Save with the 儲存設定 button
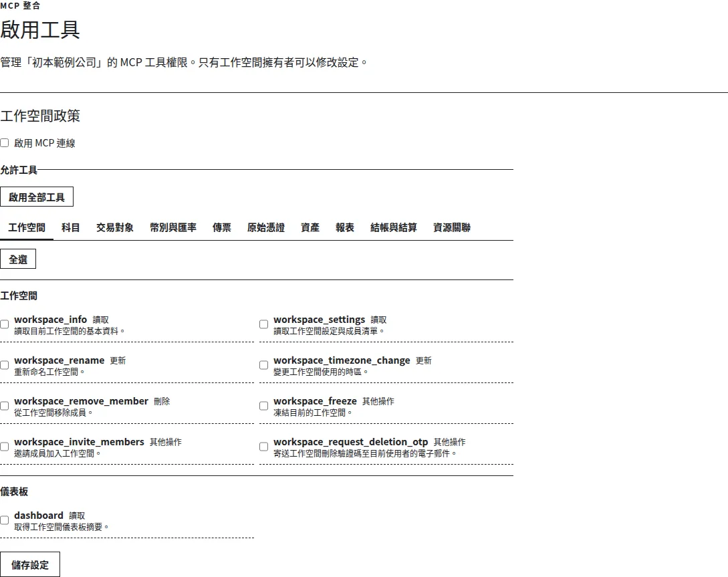 29,564
